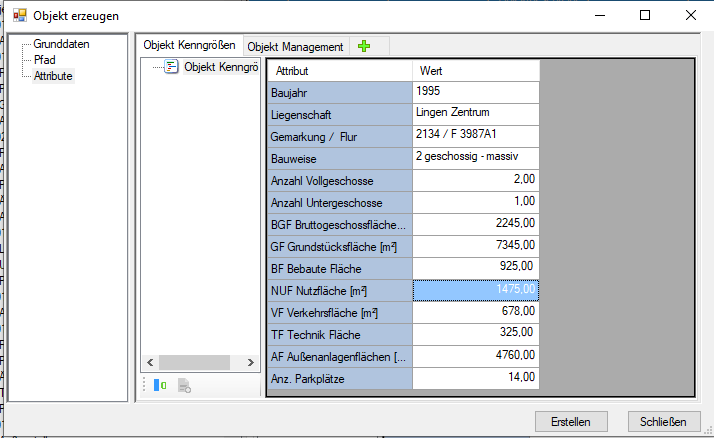
Task: Select highlighted NUF Nutzfläche value 1475,00
Action: 476,290
